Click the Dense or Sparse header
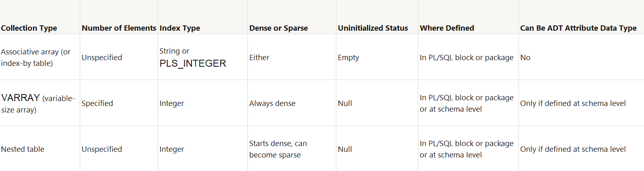Screen dimensions: 644x171 point(278,28)
